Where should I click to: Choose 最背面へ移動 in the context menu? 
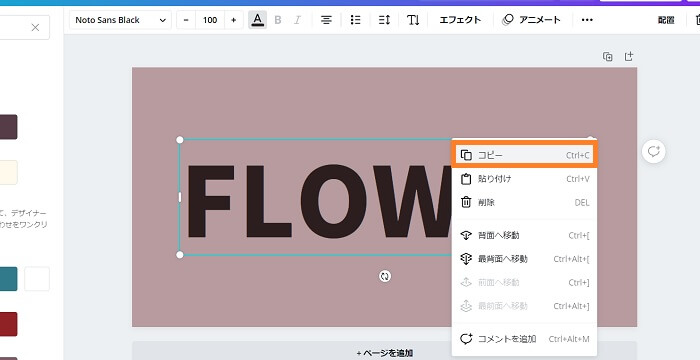pos(524,259)
